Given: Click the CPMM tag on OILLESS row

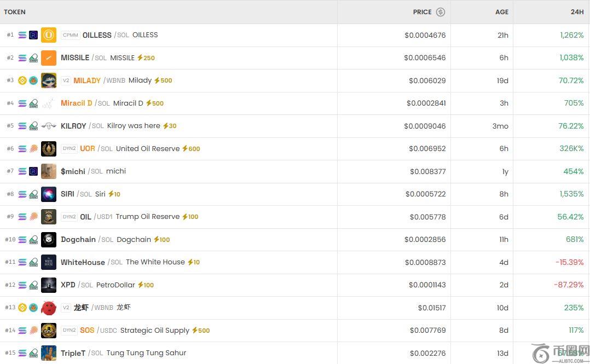Looking at the screenshot, I should point(71,35).
